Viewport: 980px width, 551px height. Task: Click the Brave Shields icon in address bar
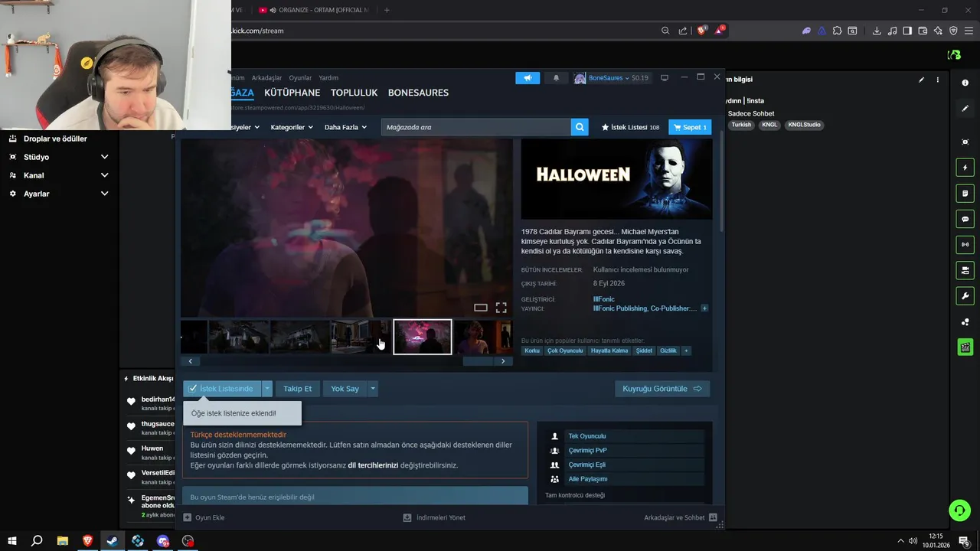pos(701,31)
